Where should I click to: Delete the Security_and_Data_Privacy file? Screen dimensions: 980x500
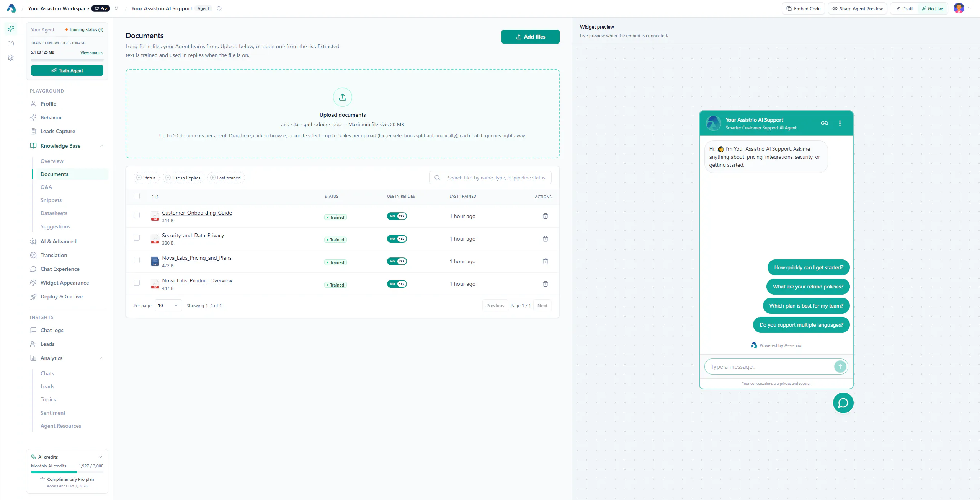click(x=546, y=239)
